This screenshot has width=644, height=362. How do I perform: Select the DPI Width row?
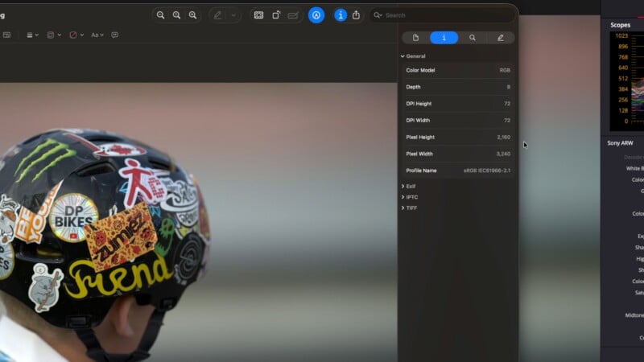point(457,120)
